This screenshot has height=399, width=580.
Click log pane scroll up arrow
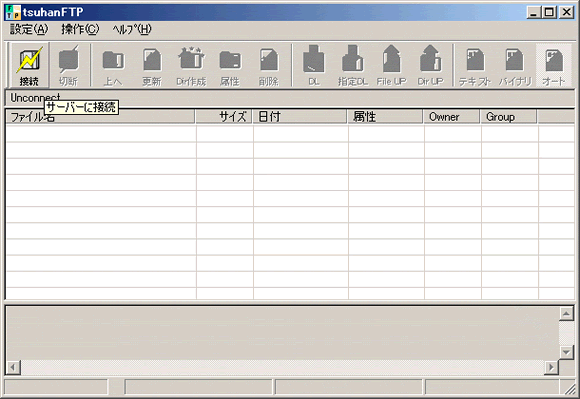(x=566, y=314)
